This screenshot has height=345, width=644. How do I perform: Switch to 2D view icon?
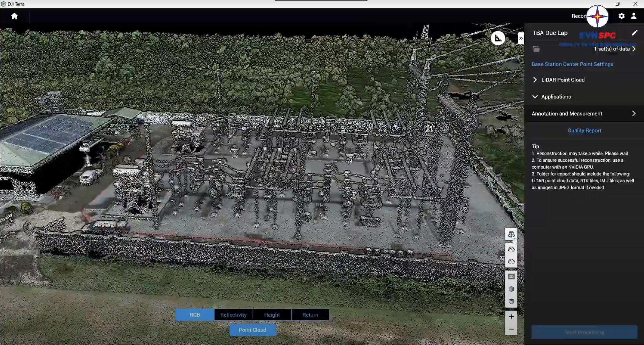pos(511,277)
